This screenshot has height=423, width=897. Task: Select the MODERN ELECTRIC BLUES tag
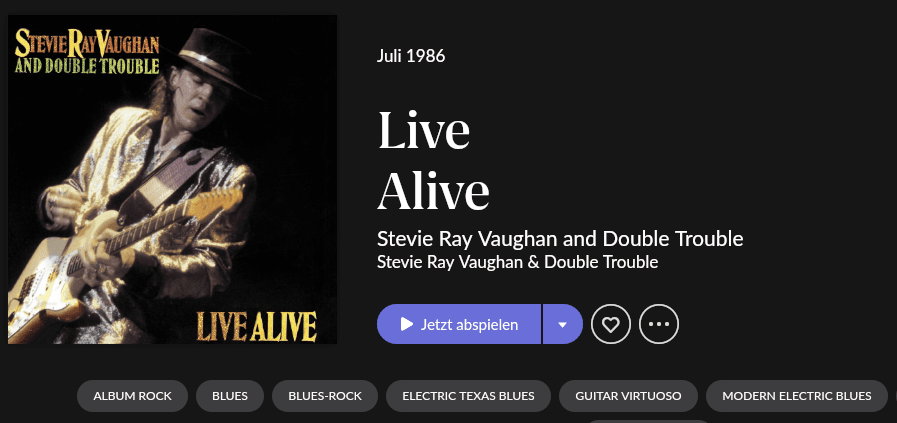point(796,396)
